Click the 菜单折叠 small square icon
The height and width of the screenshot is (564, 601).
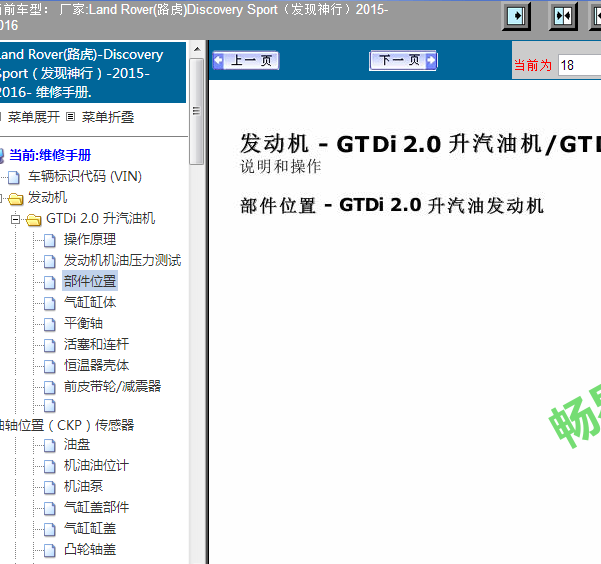71,117
